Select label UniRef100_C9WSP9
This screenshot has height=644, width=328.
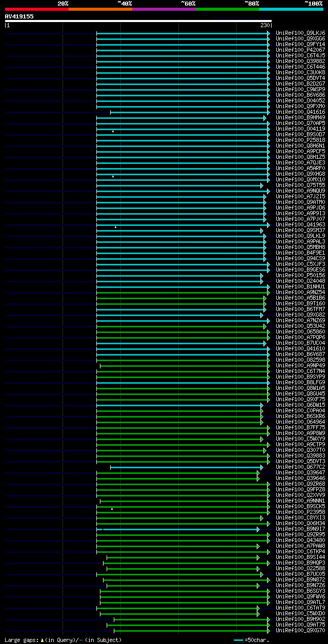point(300,90)
